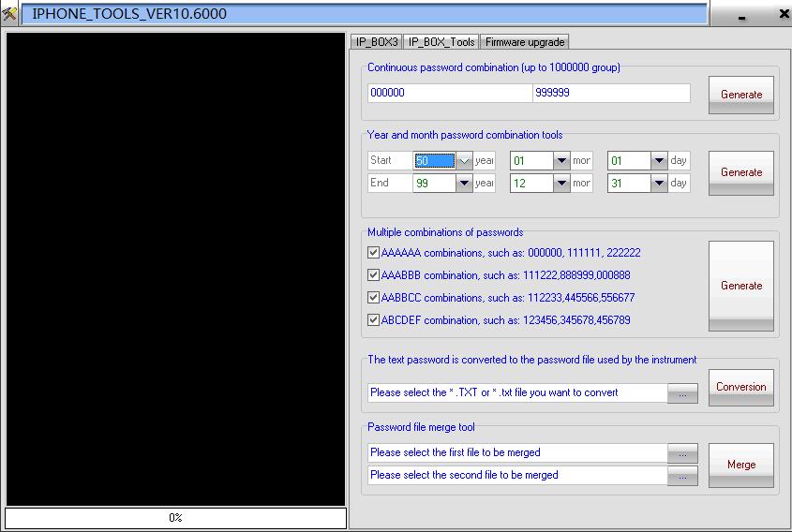Browse for the first file to merge
The image size is (792, 532).
pyautogui.click(x=682, y=453)
